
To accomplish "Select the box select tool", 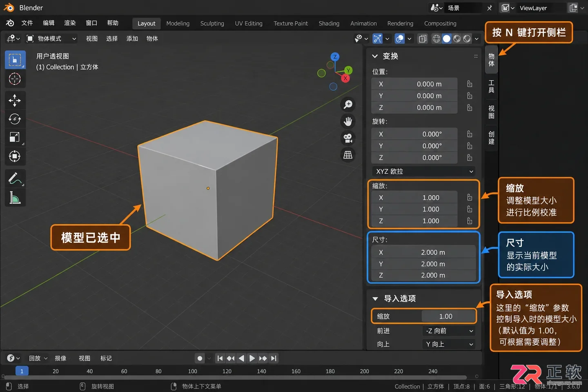I will [x=15, y=60].
